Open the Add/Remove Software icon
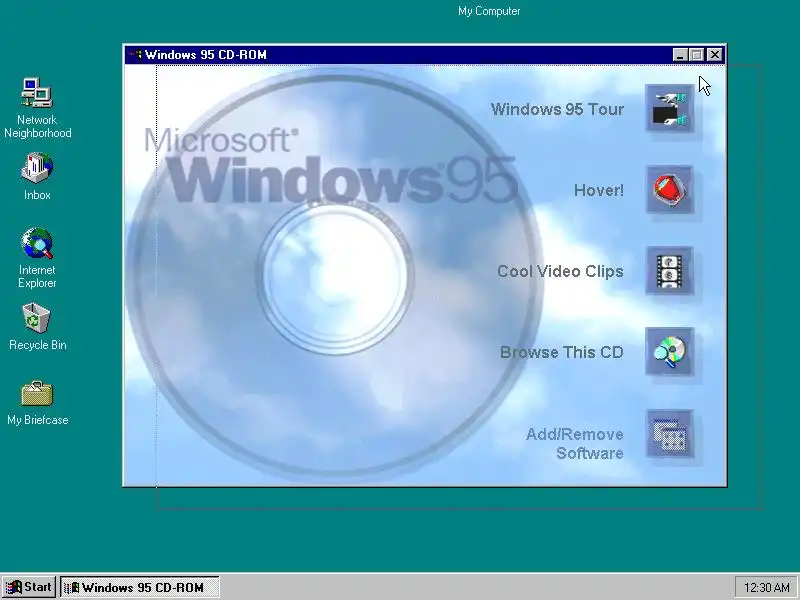 point(669,434)
